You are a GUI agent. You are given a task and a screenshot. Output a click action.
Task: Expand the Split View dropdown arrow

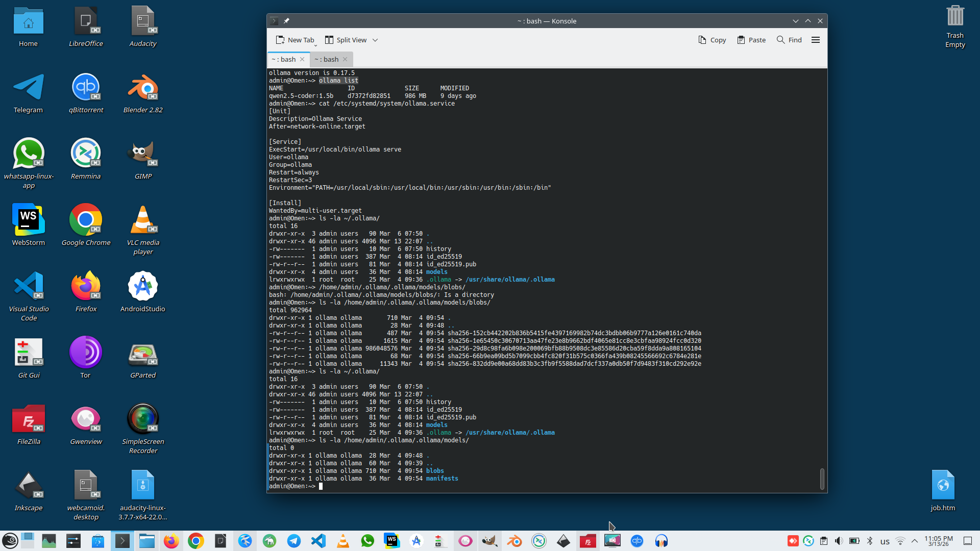(375, 40)
